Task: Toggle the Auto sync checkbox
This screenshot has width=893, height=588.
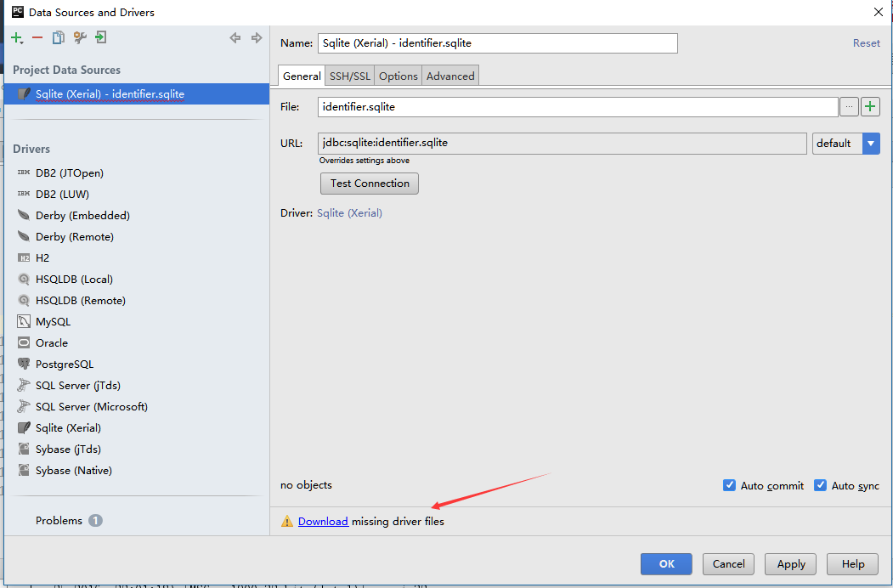Action: [820, 485]
